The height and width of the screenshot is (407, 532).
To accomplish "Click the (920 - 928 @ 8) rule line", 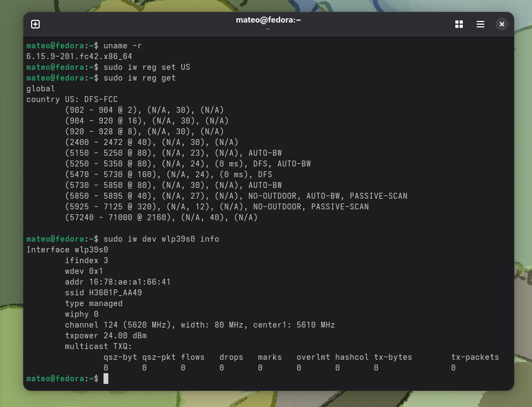I will coord(144,132).
